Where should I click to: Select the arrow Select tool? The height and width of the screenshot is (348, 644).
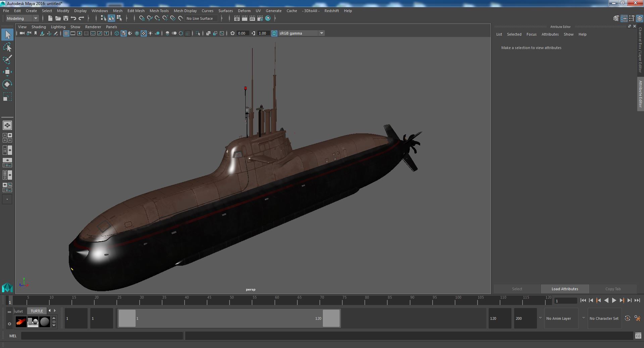tap(7, 35)
